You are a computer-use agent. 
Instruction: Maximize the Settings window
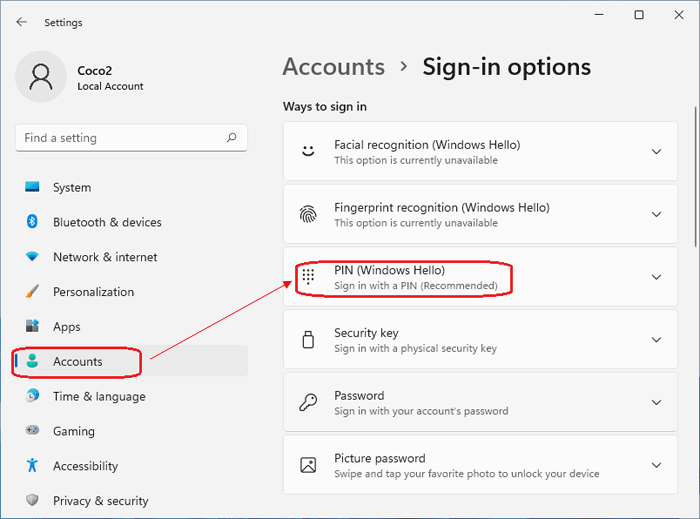click(x=639, y=15)
